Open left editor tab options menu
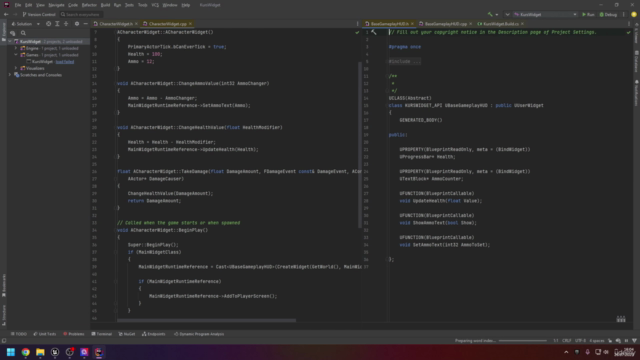This screenshot has width=640, height=360. (x=357, y=24)
